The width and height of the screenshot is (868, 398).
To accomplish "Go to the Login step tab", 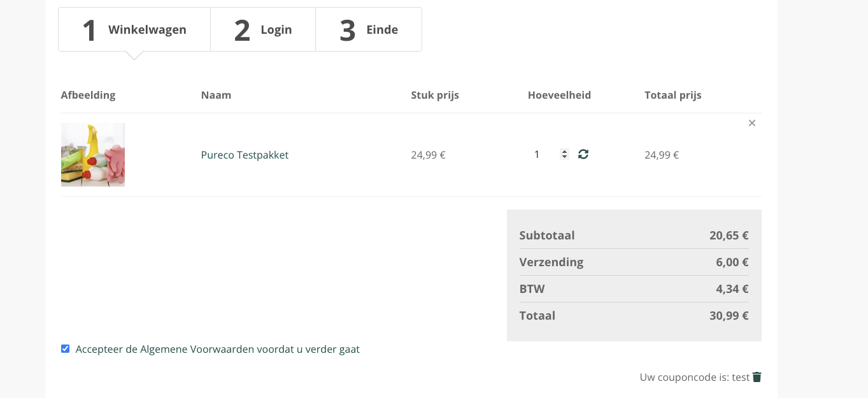I will tap(263, 29).
